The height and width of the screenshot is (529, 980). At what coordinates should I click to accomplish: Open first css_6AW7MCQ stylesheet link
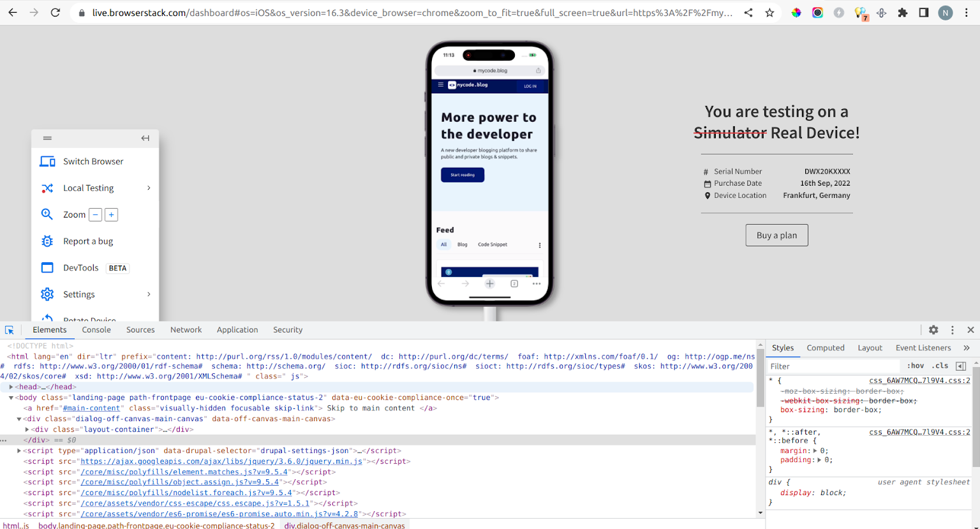919,380
